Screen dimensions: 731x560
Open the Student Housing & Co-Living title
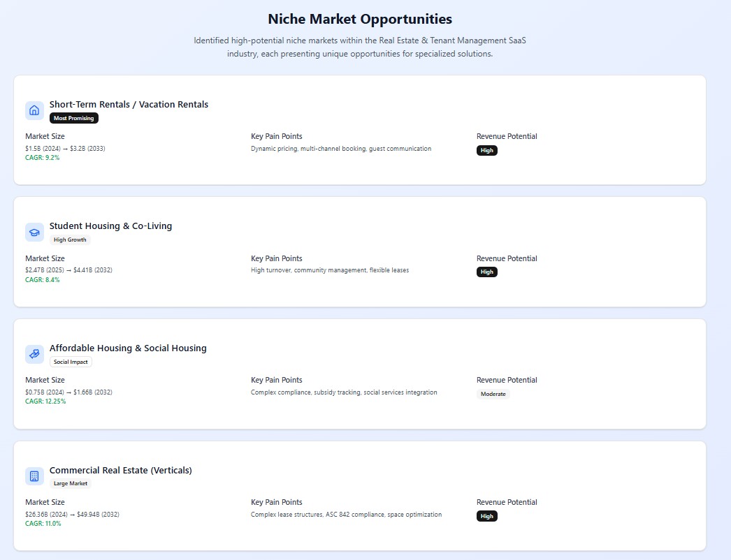[x=110, y=226]
